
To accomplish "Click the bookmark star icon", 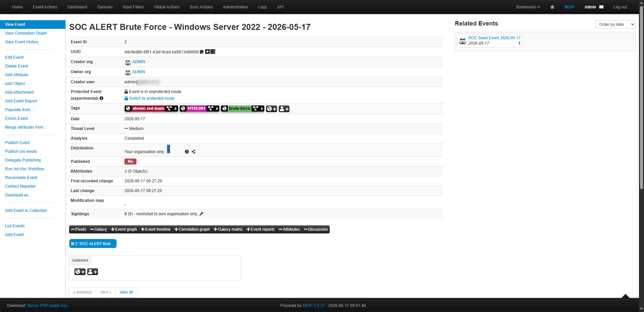I will pos(552,7).
